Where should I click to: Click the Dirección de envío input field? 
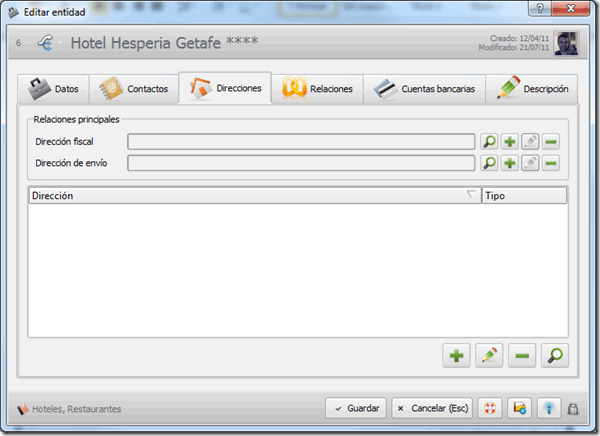[x=301, y=163]
